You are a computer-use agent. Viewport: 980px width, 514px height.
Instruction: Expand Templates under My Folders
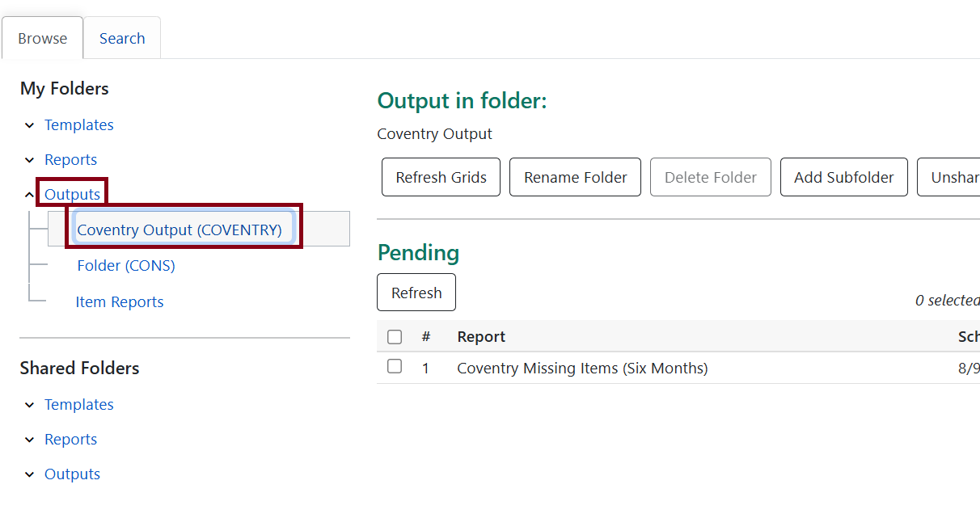point(30,125)
